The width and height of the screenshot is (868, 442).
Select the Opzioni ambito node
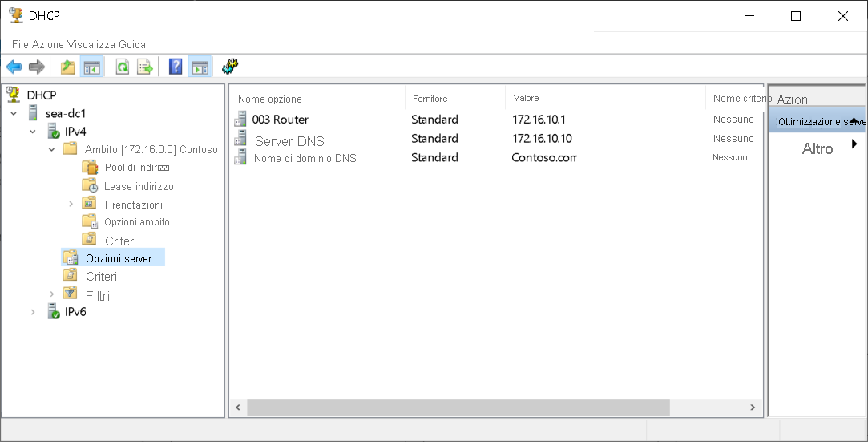(137, 222)
